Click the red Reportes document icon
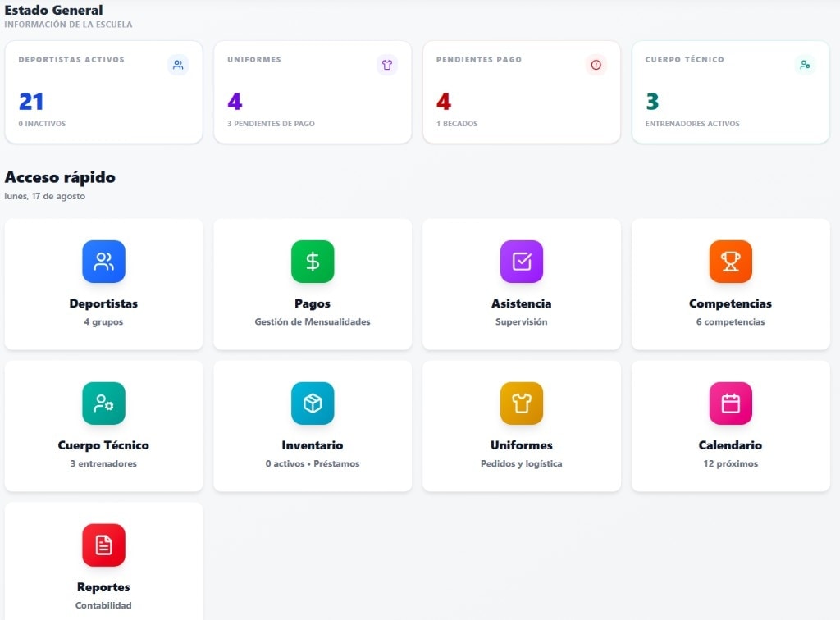Screen dimensions: 840x620 [x=103, y=545]
